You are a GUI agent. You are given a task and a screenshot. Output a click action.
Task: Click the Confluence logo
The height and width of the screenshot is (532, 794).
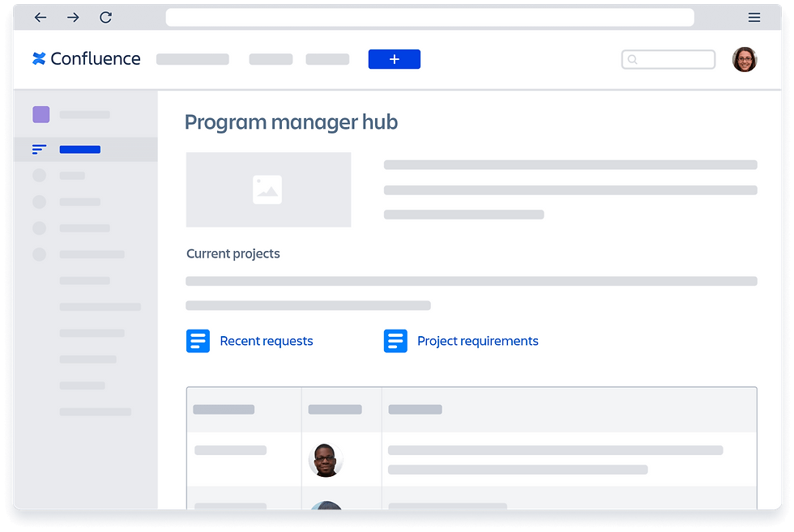(x=86, y=59)
